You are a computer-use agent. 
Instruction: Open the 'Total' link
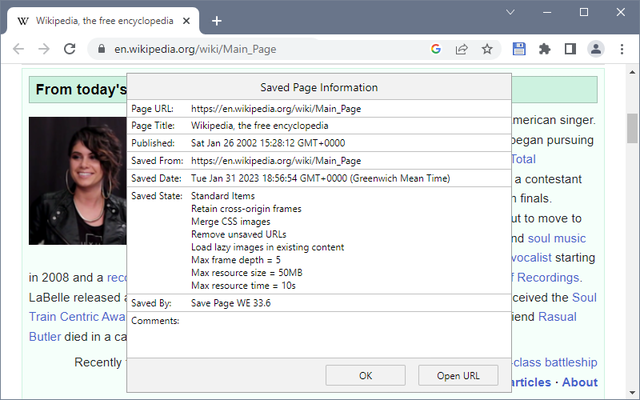click(x=523, y=159)
